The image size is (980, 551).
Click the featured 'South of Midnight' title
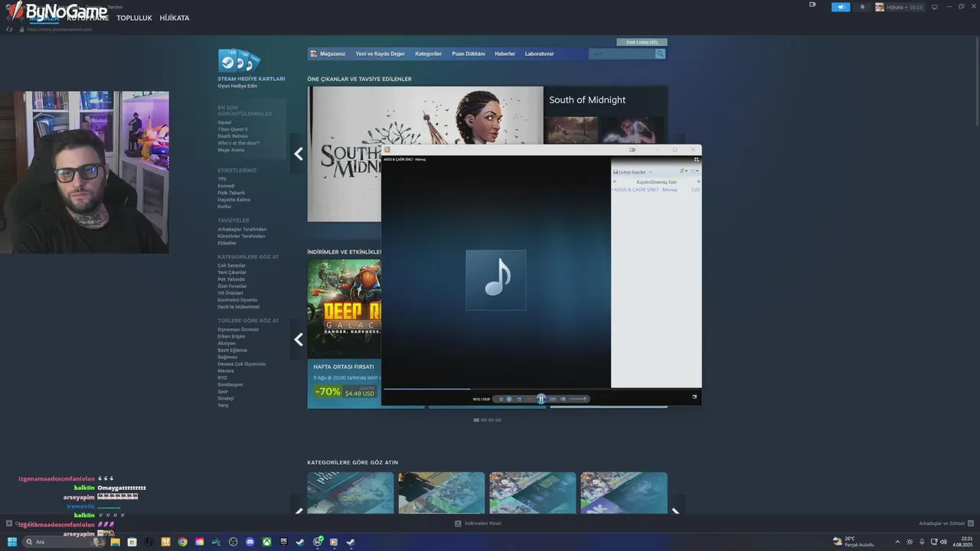(587, 100)
